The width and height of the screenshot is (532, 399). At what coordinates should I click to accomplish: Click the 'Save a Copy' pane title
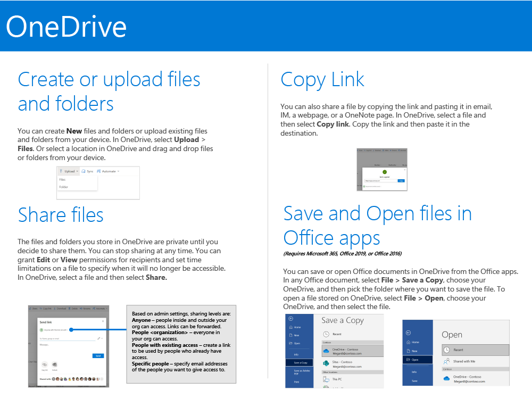[343, 320]
